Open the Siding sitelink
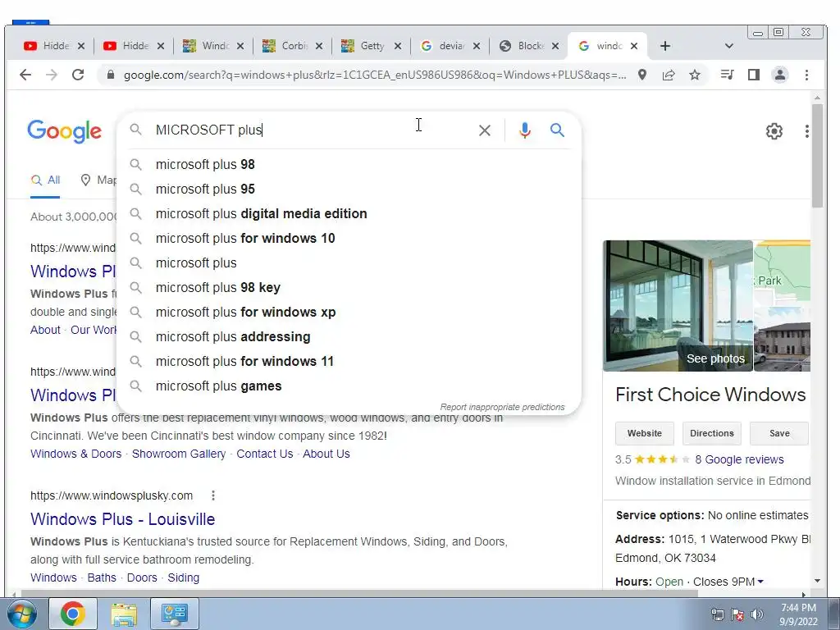The image size is (840, 630). pos(183,577)
